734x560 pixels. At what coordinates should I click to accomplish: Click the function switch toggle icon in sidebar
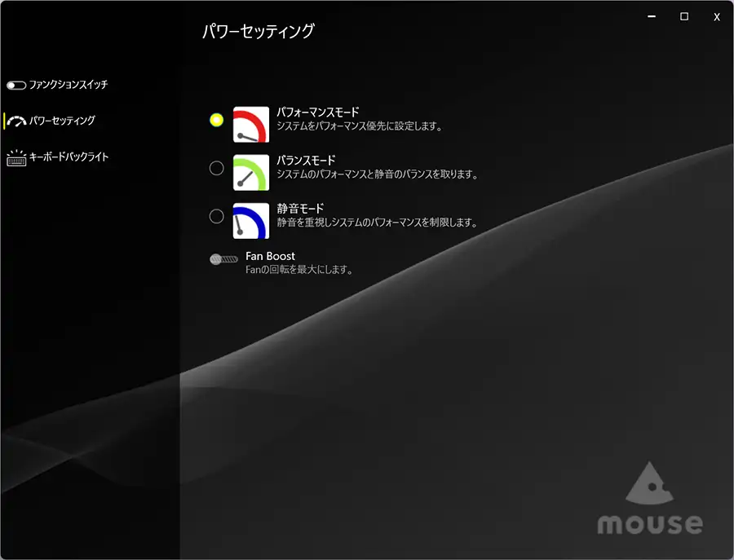(16, 85)
